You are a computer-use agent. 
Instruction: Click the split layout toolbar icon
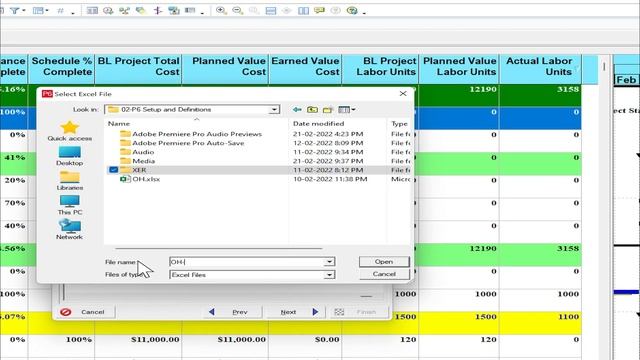point(271,11)
